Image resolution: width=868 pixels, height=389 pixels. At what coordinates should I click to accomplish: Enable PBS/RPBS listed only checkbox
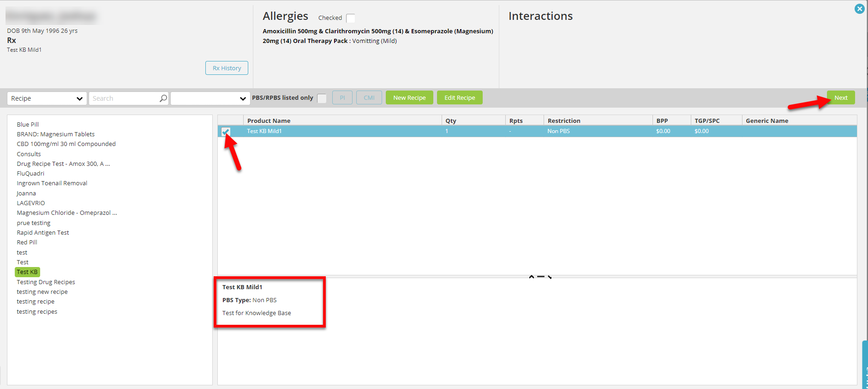pyautogui.click(x=322, y=98)
